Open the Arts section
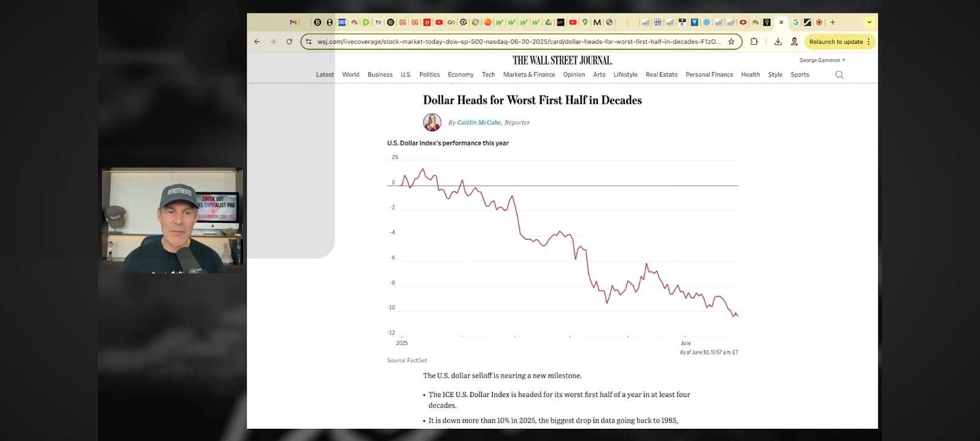 click(x=599, y=75)
